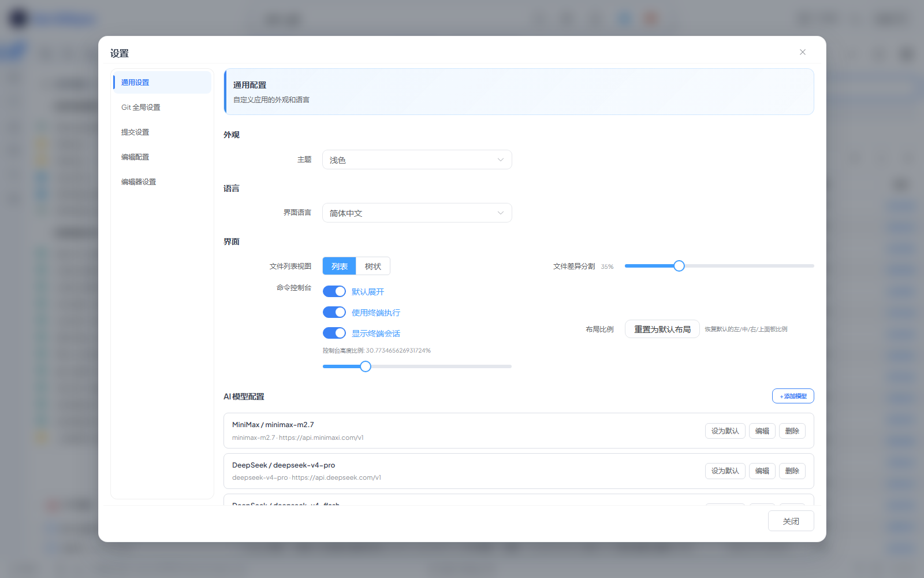Click the https://api.deepseek.com/v1 text
924x578 pixels.
pyautogui.click(x=337, y=478)
